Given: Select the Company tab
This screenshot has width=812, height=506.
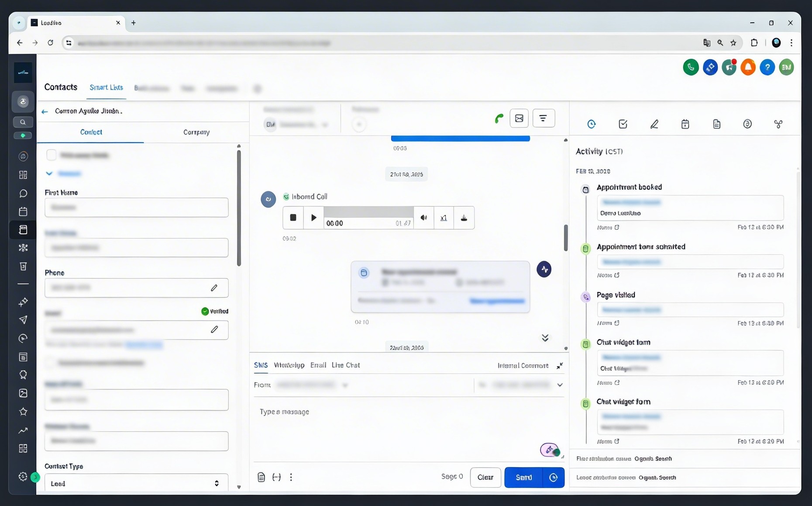Looking at the screenshot, I should (x=196, y=132).
